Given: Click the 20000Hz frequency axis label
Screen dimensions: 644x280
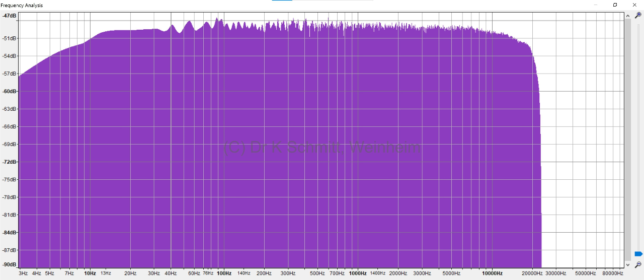Looking at the screenshot, I should pyautogui.click(x=532, y=273).
